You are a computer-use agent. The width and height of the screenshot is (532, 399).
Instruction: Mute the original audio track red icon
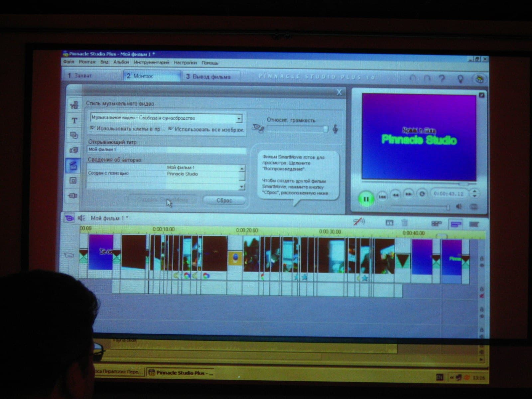(x=482, y=296)
